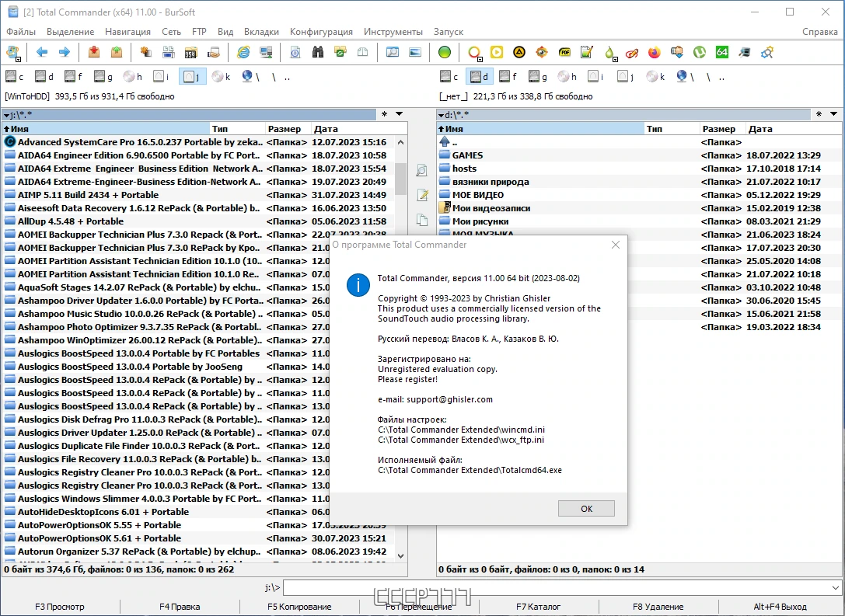This screenshot has height=616, width=845.
Task: Open left panel favorites asterisk menu
Action: click(384, 114)
